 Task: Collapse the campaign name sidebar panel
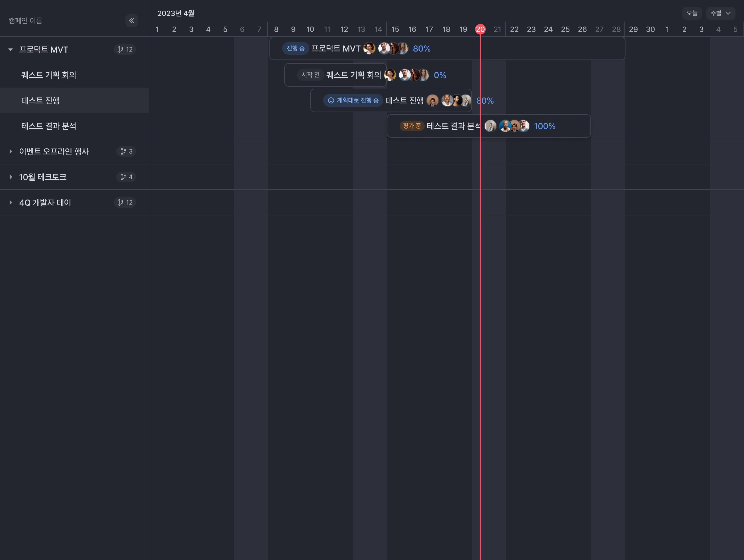click(132, 21)
